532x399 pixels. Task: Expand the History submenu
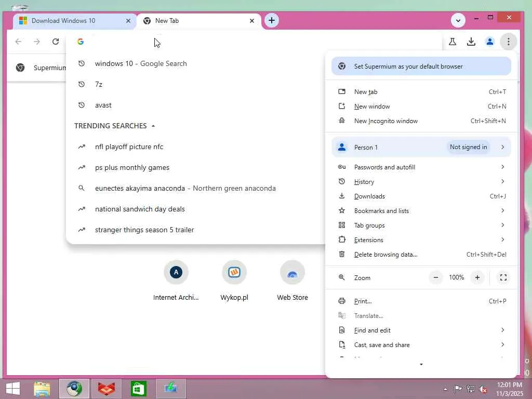click(421, 181)
